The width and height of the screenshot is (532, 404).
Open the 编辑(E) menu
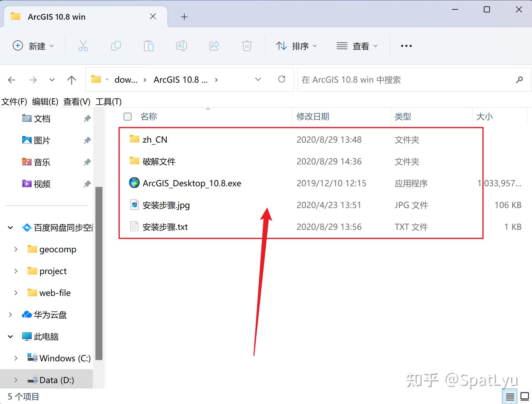tap(45, 102)
